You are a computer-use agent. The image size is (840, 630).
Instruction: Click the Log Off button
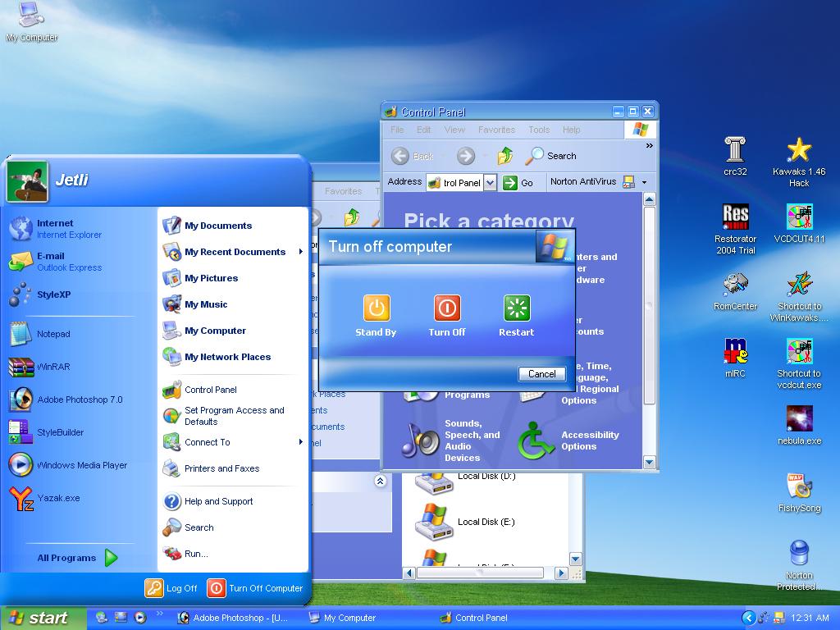[171, 588]
